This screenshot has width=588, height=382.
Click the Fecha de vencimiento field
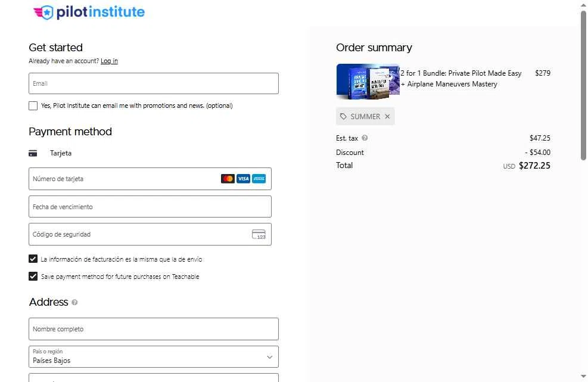pyautogui.click(x=150, y=206)
